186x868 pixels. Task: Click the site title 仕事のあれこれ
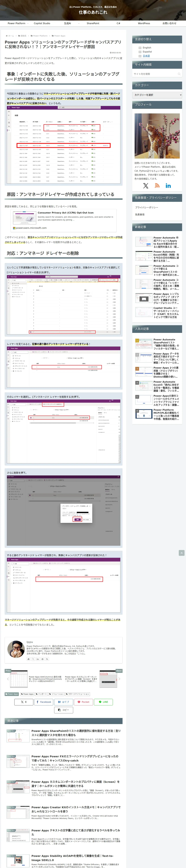tap(93, 12)
